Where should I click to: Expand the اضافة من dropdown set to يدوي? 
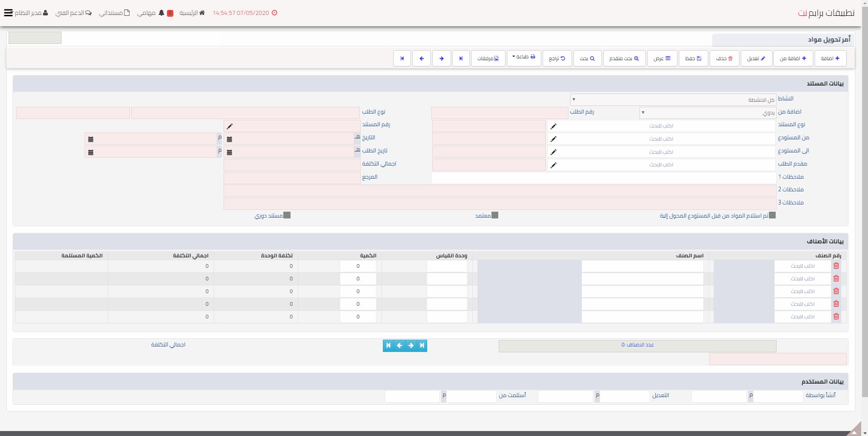(708, 113)
